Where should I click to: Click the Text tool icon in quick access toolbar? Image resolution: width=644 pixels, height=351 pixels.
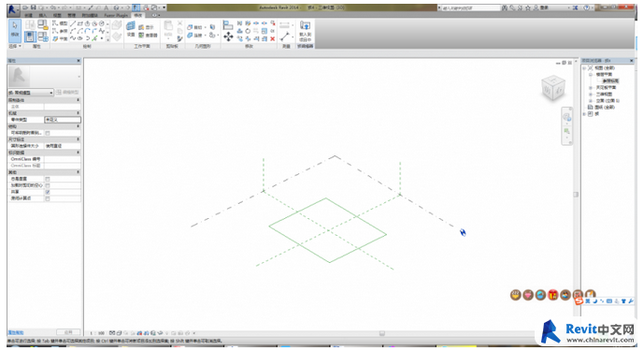pyautogui.click(x=106, y=7)
